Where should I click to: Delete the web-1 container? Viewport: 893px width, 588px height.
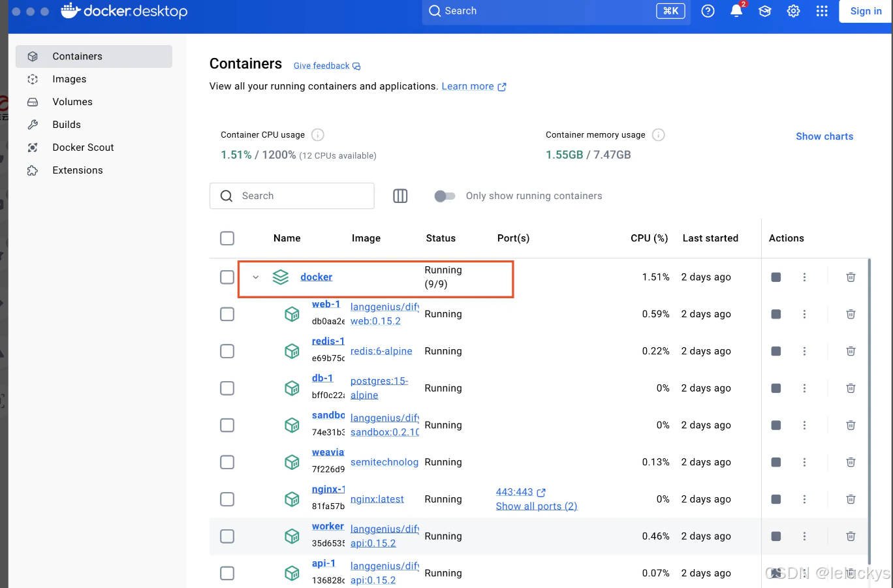point(851,315)
